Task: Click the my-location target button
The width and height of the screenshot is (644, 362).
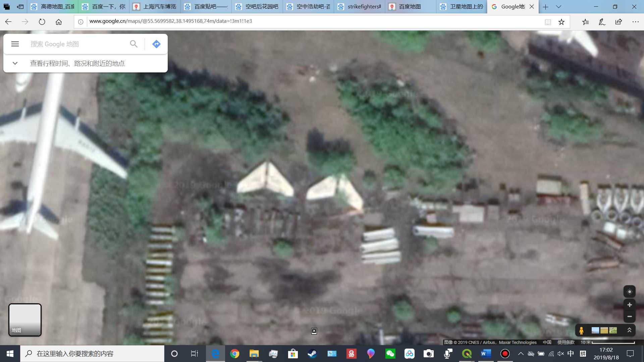Action: tap(629, 292)
